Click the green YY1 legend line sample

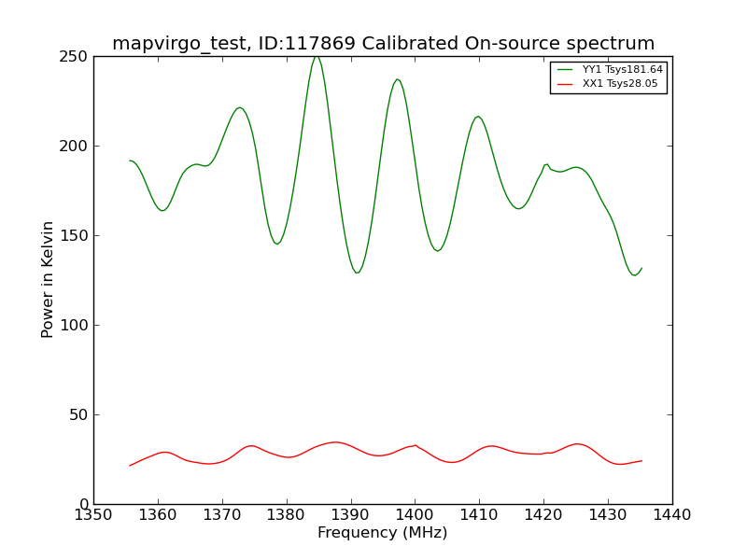(x=565, y=69)
